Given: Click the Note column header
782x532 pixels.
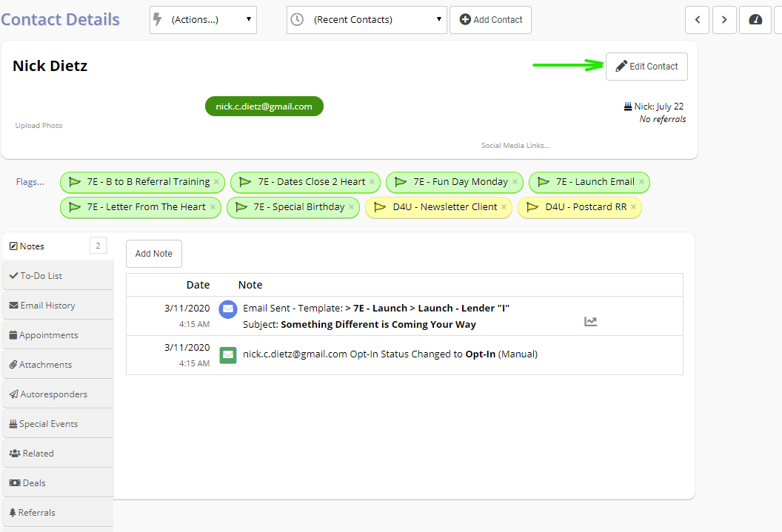Looking at the screenshot, I should point(250,285).
